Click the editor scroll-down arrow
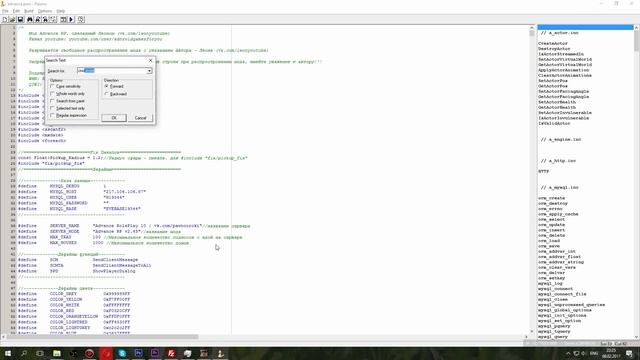The image size is (640, 360). (532, 331)
